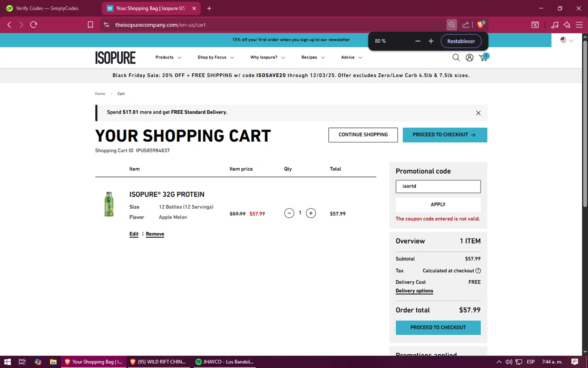Expand Shop by Focus menu
This screenshot has width=588, height=368.
point(216,57)
